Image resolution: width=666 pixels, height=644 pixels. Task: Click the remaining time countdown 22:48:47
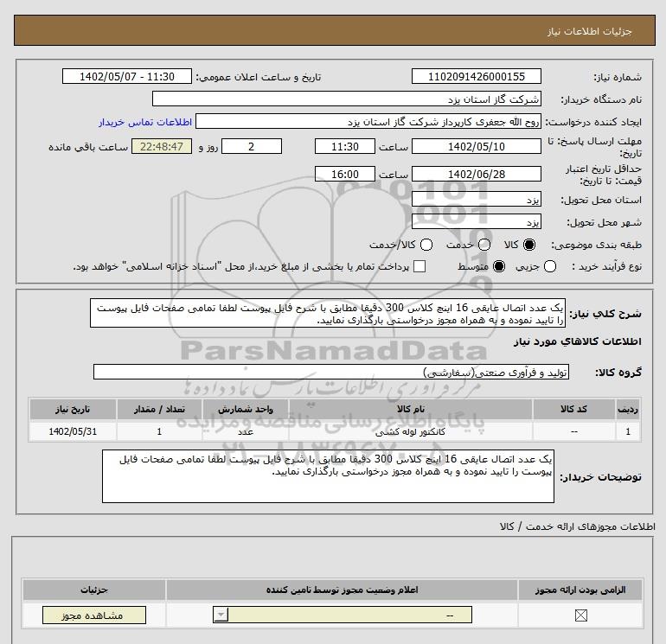tap(162, 146)
